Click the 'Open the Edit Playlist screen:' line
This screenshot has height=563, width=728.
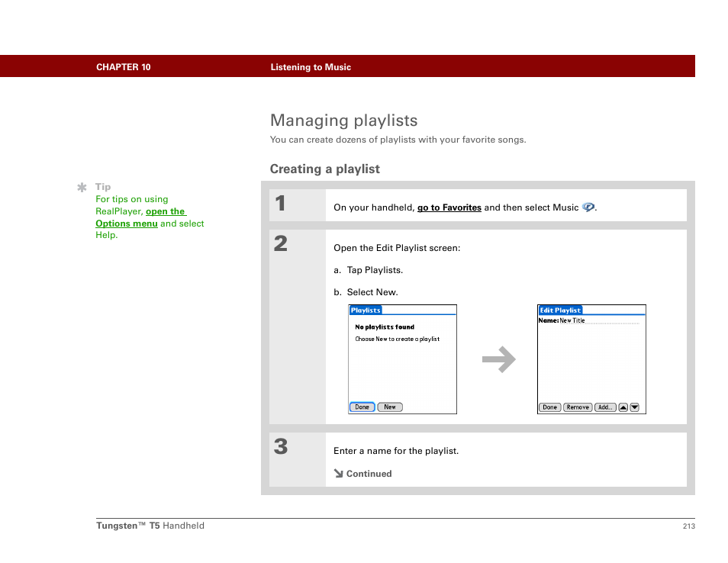coord(397,248)
